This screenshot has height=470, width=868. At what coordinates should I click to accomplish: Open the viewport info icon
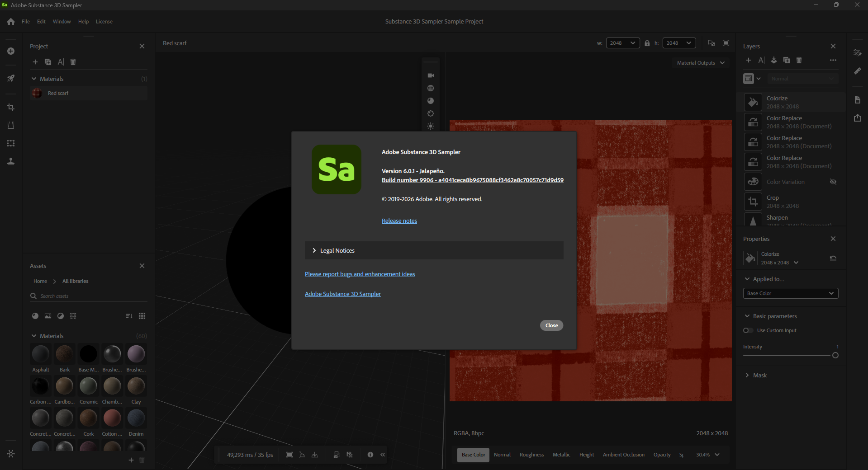click(x=370, y=455)
